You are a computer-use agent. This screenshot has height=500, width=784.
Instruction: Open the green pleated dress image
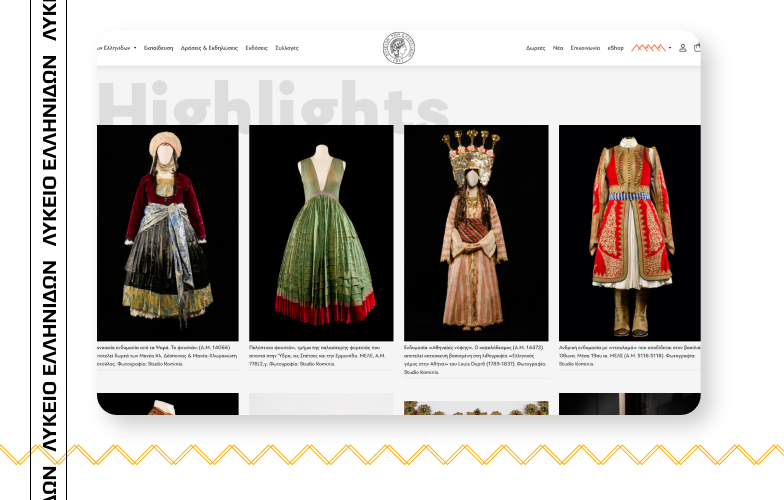coord(321,233)
